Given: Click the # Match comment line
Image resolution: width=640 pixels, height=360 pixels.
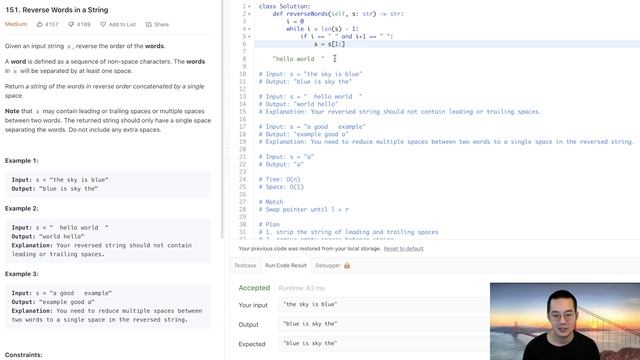Looking at the screenshot, I should pos(271,202).
